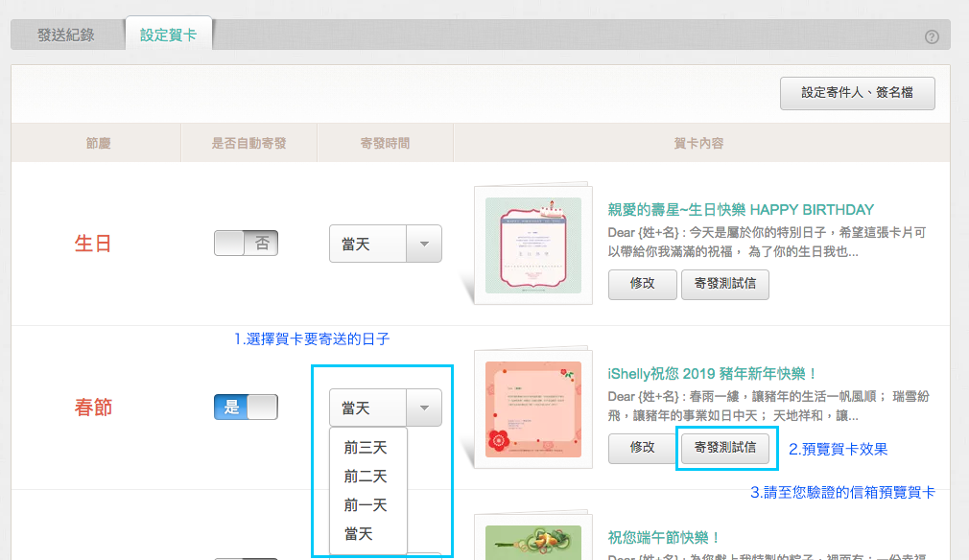Open the 春節 pink card thumbnail
Viewport: 969px width, 560px height.
[532, 408]
